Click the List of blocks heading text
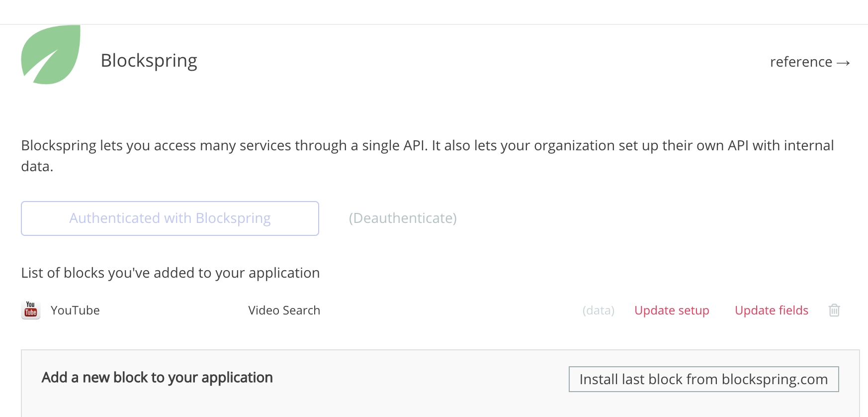 170,273
